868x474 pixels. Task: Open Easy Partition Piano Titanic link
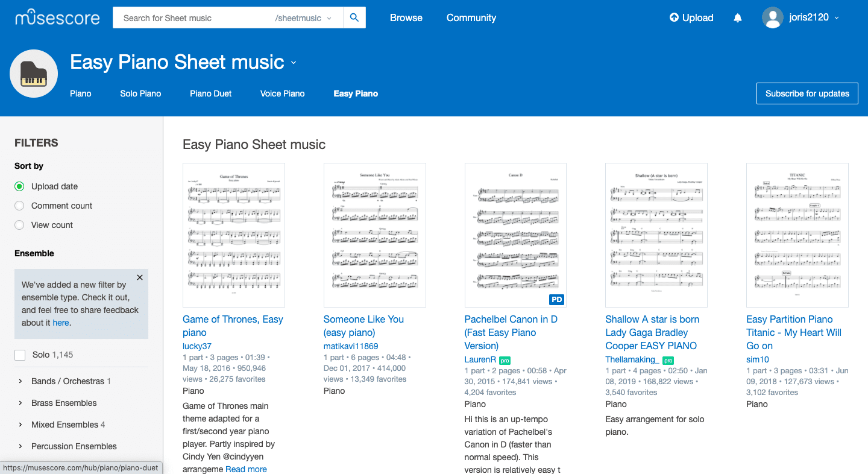[x=794, y=332]
